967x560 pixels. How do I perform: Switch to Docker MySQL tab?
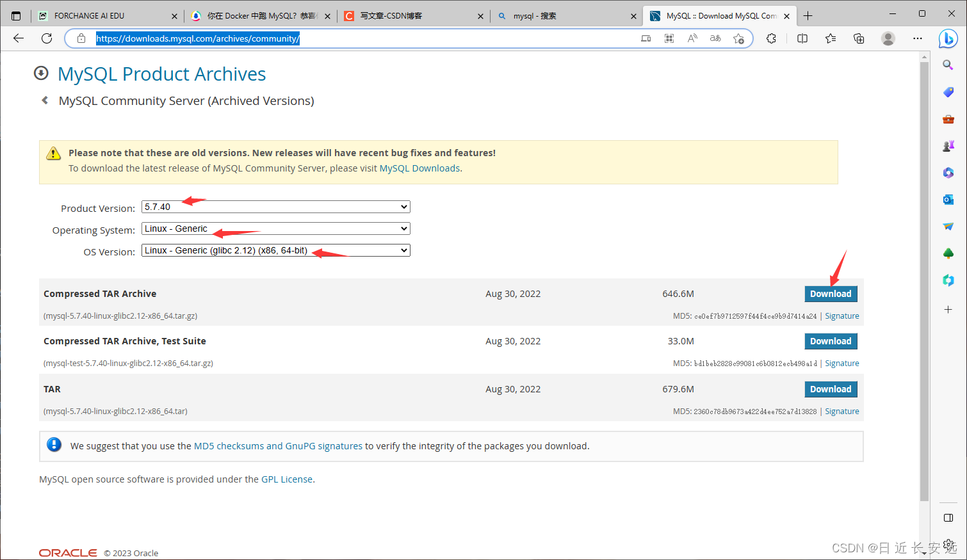click(x=261, y=16)
